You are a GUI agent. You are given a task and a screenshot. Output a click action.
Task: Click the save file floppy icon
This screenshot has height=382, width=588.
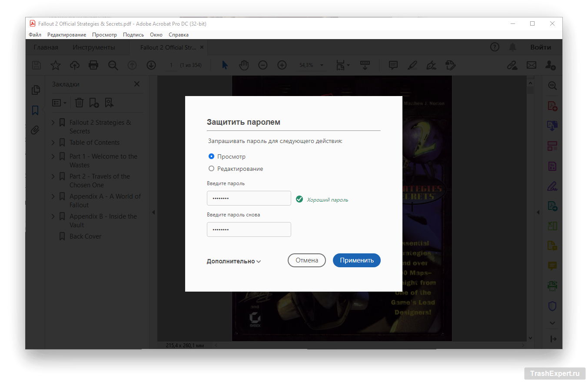click(37, 65)
